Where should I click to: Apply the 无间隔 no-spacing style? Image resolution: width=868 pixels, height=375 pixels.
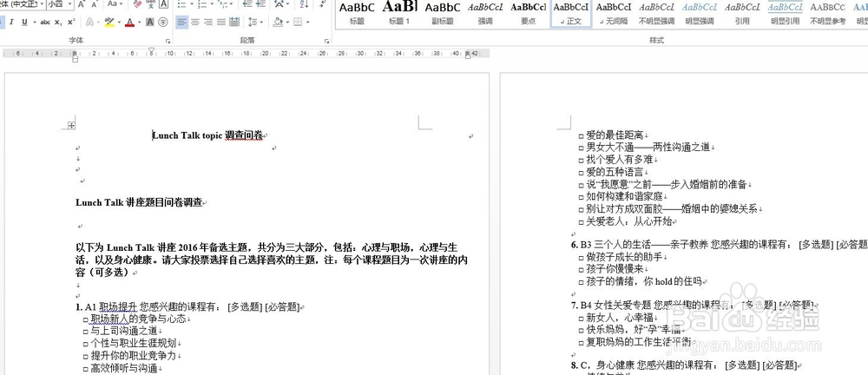click(614, 14)
